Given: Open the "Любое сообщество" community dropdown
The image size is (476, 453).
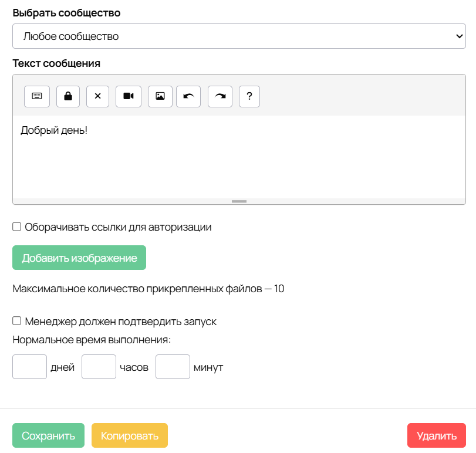Looking at the screenshot, I should point(239,36).
